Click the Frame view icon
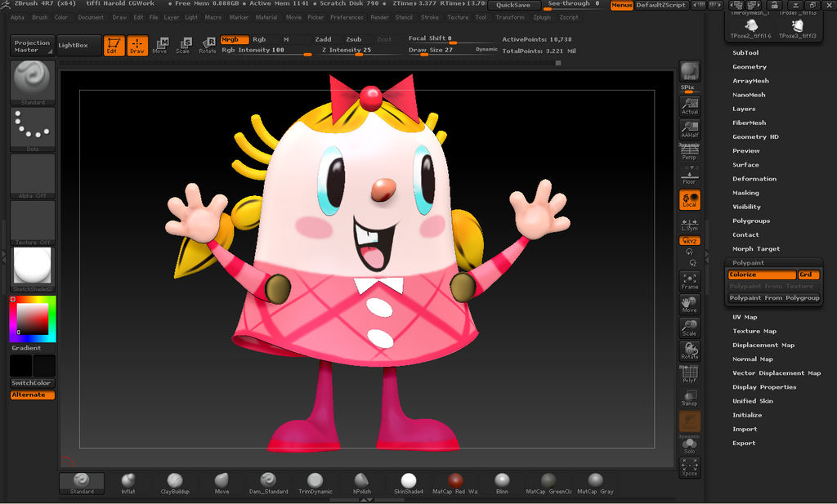 coord(690,281)
